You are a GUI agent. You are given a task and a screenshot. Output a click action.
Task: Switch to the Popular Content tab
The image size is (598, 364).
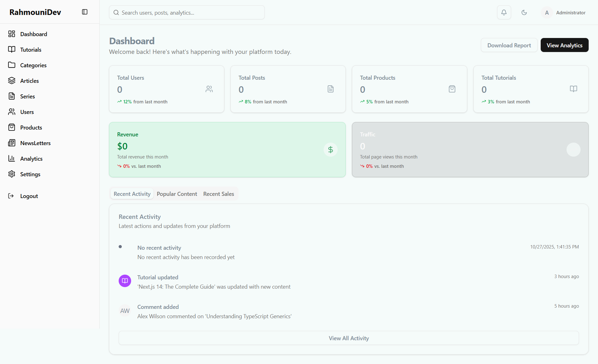[x=177, y=194]
